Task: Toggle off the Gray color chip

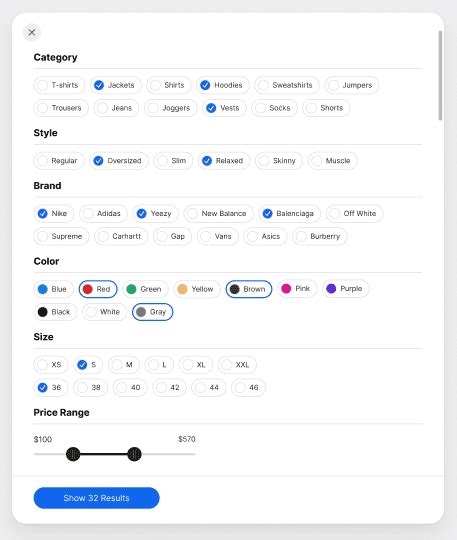Action: [x=153, y=312]
